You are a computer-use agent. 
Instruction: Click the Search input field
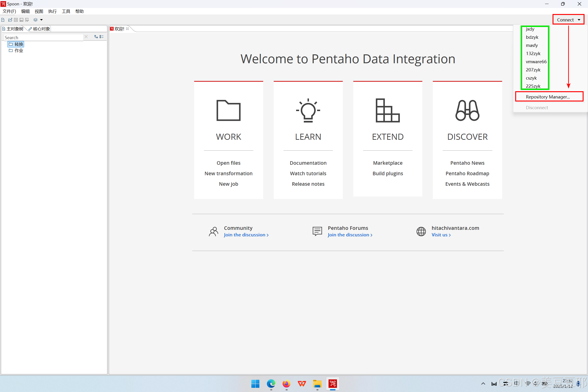(42, 38)
